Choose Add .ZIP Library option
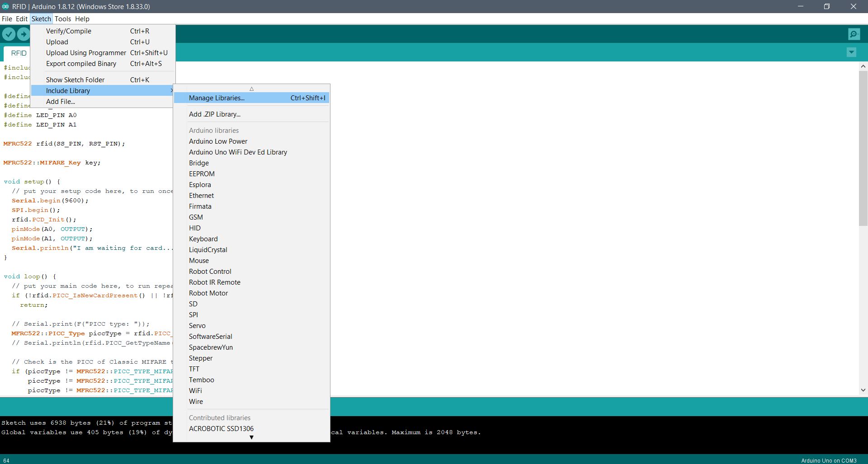Viewport: 868px width, 464px height. coord(215,114)
